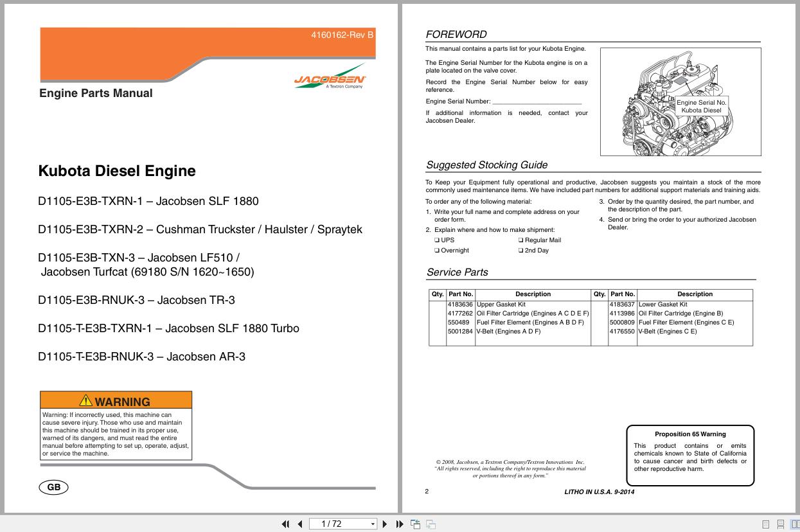Click the Engine Serial No. Kubota Diesel label

coord(702,106)
